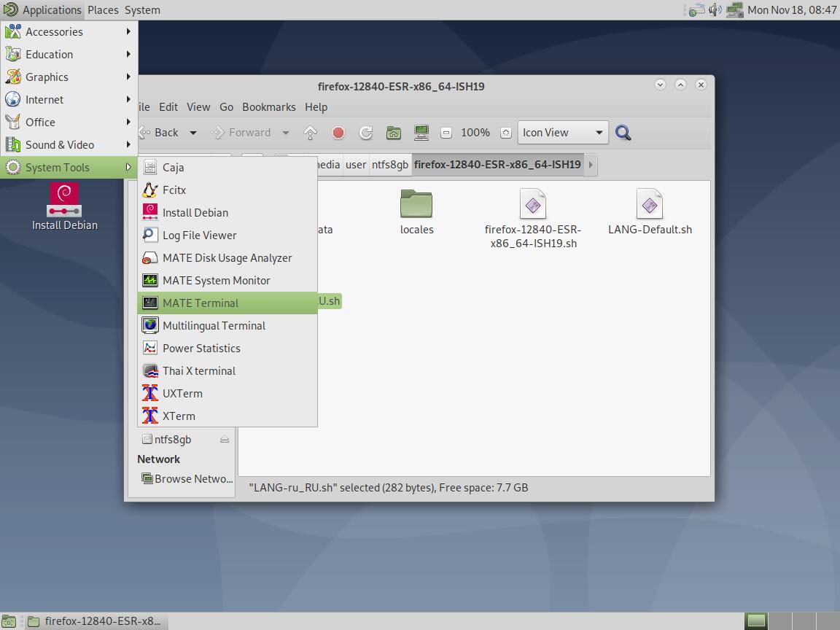Viewport: 840px width, 630px height.
Task: Open the Forward history dropdown arrow
Action: click(286, 133)
